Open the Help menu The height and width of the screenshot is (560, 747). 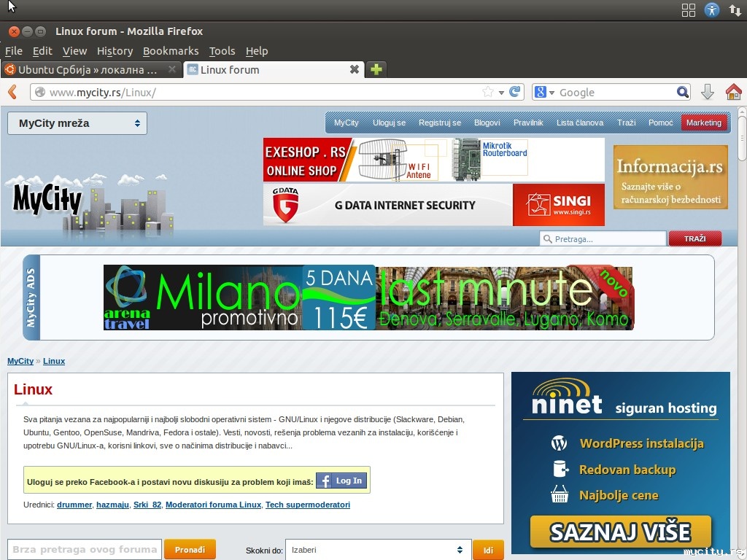click(257, 51)
